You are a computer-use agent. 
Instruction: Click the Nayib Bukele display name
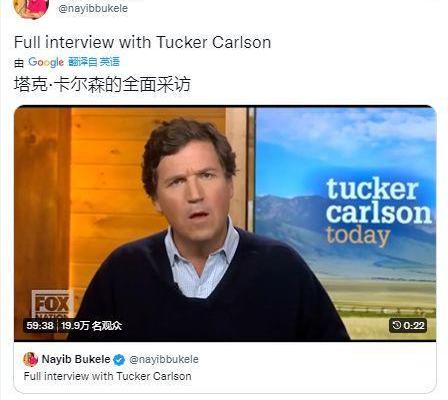point(76,359)
